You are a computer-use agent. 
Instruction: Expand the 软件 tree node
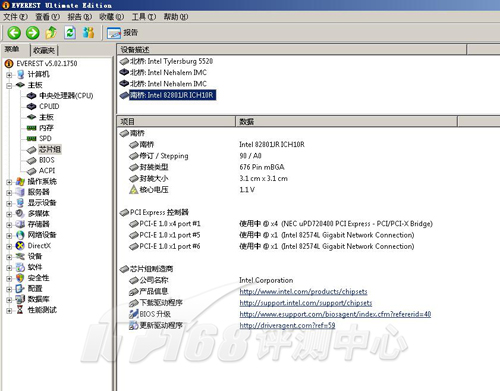tap(9, 268)
